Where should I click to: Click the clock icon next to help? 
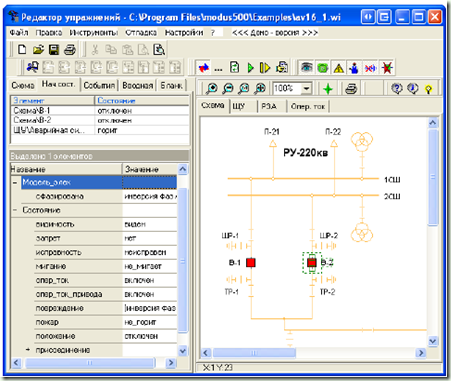tap(413, 89)
